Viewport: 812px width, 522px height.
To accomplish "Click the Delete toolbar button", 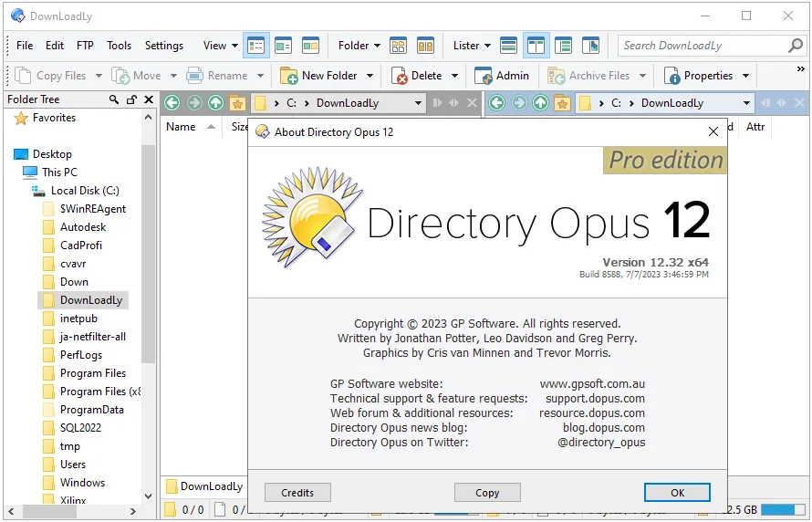I will pos(417,76).
